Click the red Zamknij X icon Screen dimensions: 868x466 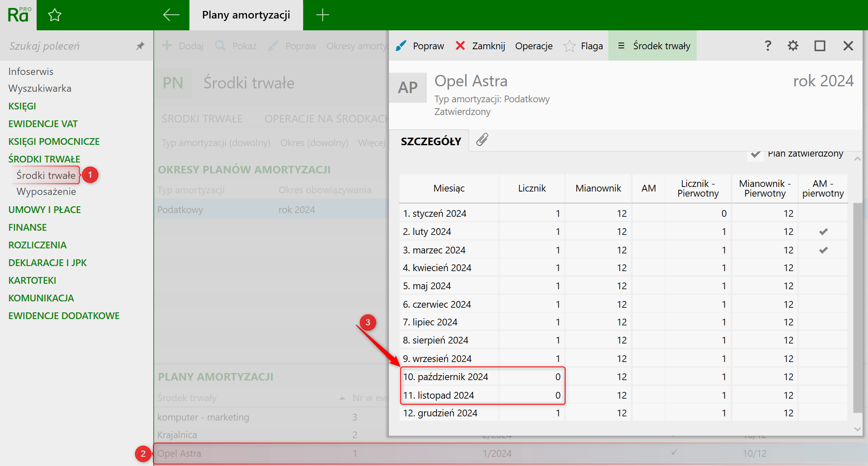(x=460, y=45)
